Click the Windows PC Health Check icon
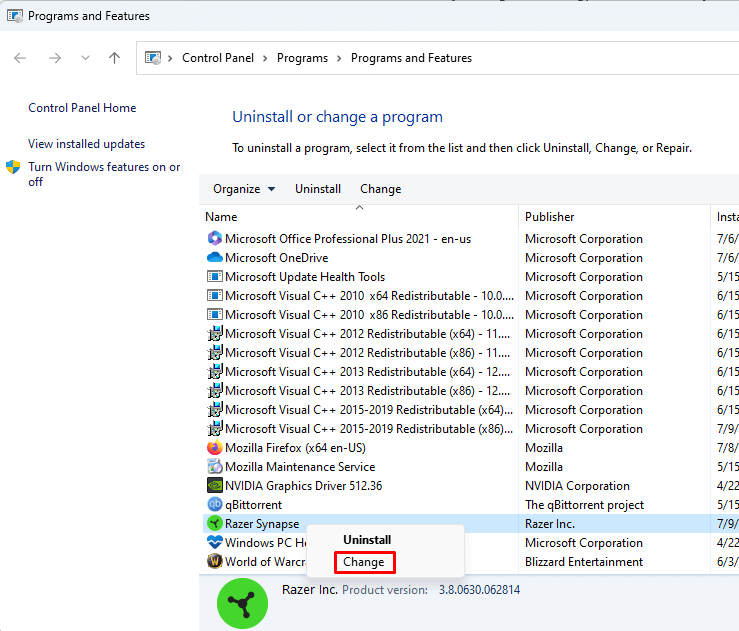 (214, 542)
